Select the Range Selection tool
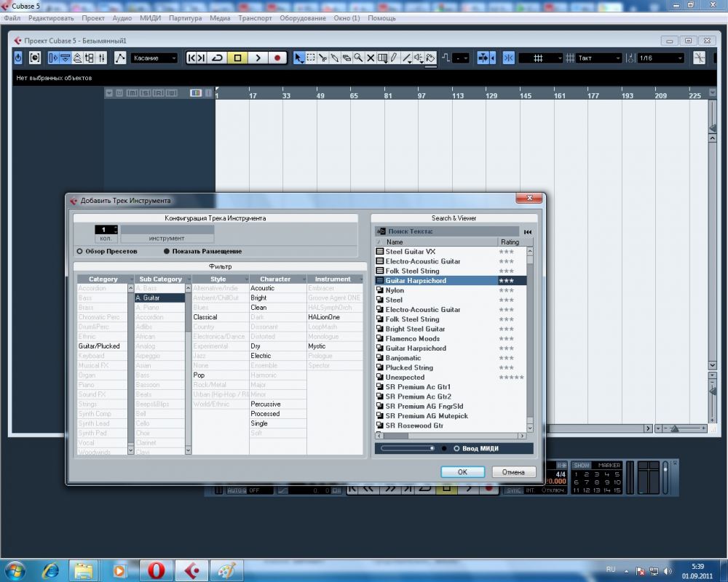 coord(311,58)
